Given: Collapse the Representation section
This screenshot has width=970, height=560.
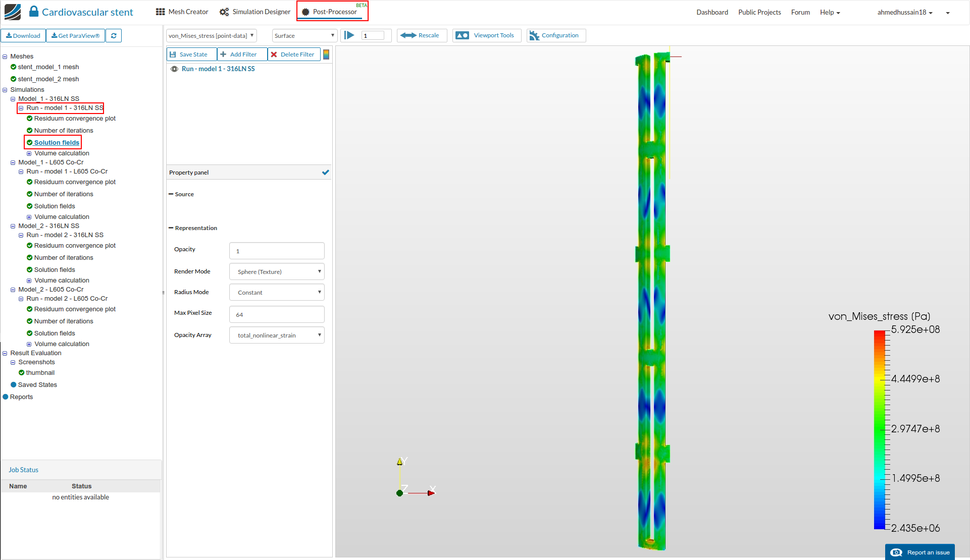Looking at the screenshot, I should (x=171, y=228).
